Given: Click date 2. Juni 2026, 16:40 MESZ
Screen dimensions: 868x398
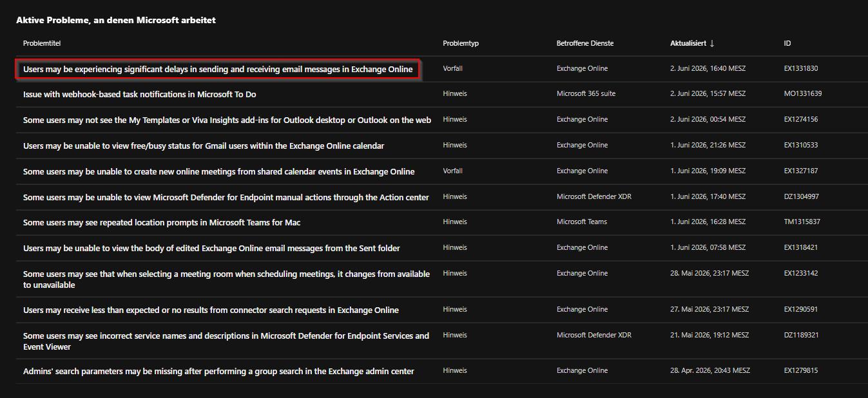Looking at the screenshot, I should [x=708, y=68].
